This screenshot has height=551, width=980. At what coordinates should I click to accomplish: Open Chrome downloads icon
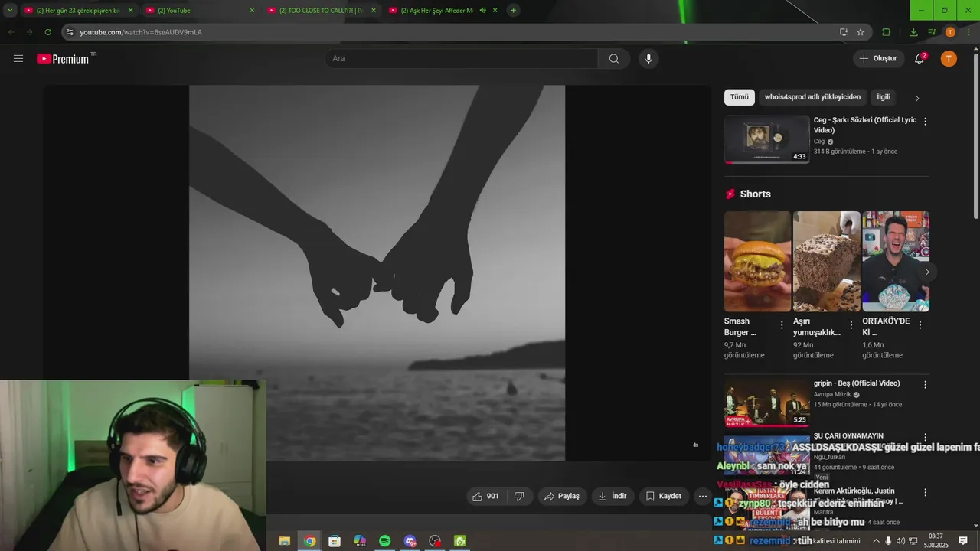913,32
